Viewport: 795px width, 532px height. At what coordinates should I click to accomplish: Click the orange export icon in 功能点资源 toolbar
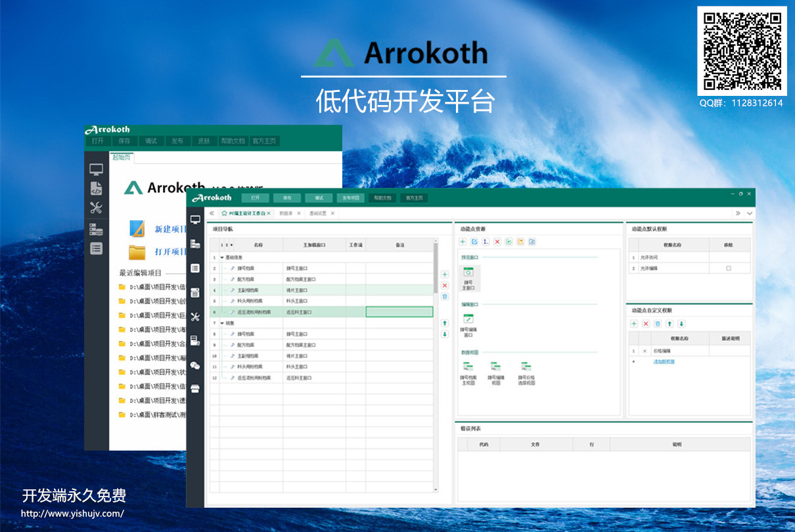pyautogui.click(x=520, y=242)
